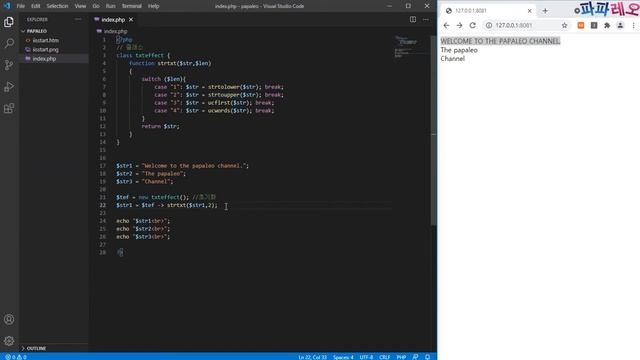This screenshot has width=640, height=360.
Task: Close the 127.0.0.1:8081 browser tab
Action: tap(529, 11)
